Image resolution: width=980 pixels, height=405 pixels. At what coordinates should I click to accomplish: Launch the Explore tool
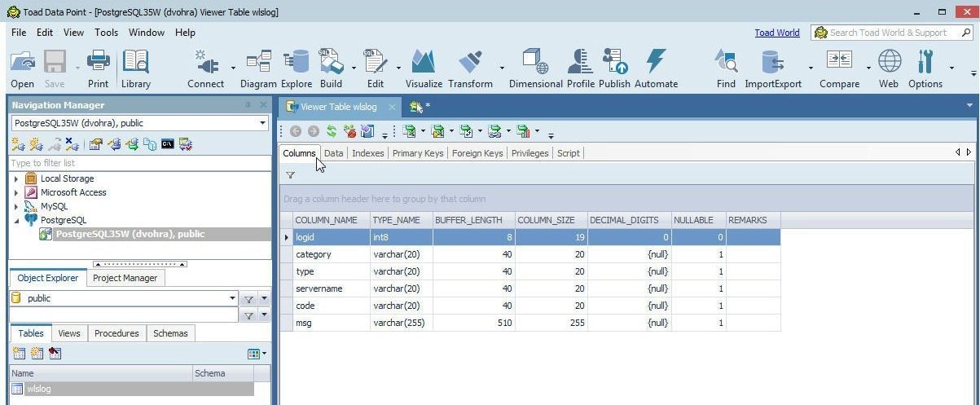[x=297, y=69]
